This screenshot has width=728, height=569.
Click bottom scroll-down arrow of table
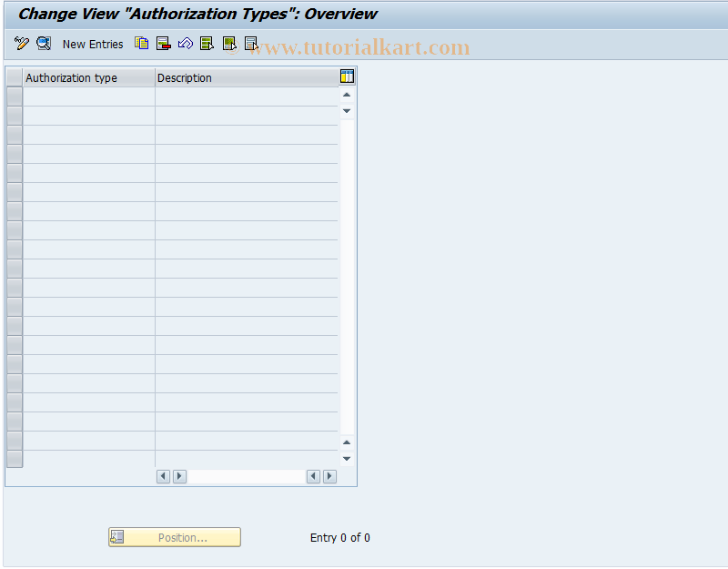tap(347, 459)
